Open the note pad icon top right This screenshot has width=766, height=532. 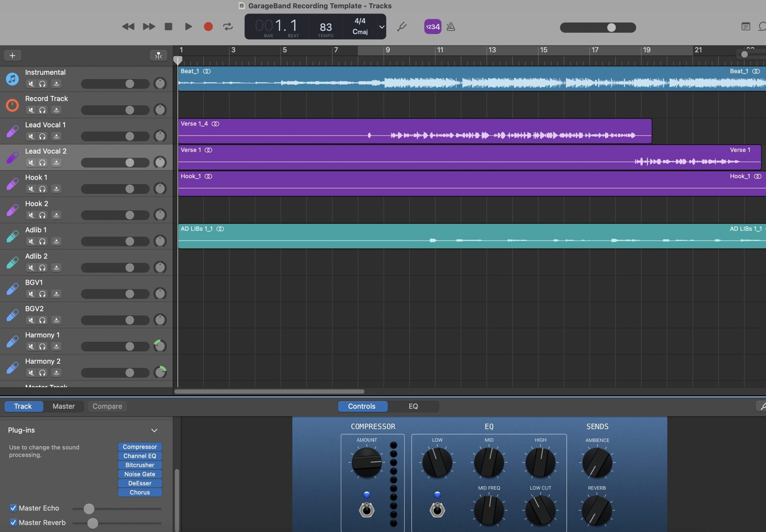(745, 26)
